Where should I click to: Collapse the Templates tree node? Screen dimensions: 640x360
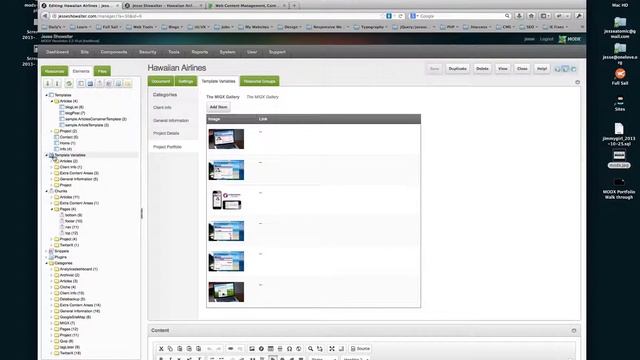[47, 95]
